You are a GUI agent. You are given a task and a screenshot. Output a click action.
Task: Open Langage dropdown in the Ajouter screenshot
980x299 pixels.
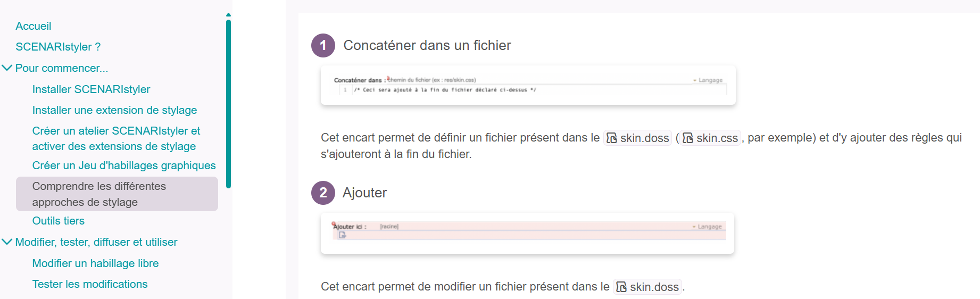708,227
